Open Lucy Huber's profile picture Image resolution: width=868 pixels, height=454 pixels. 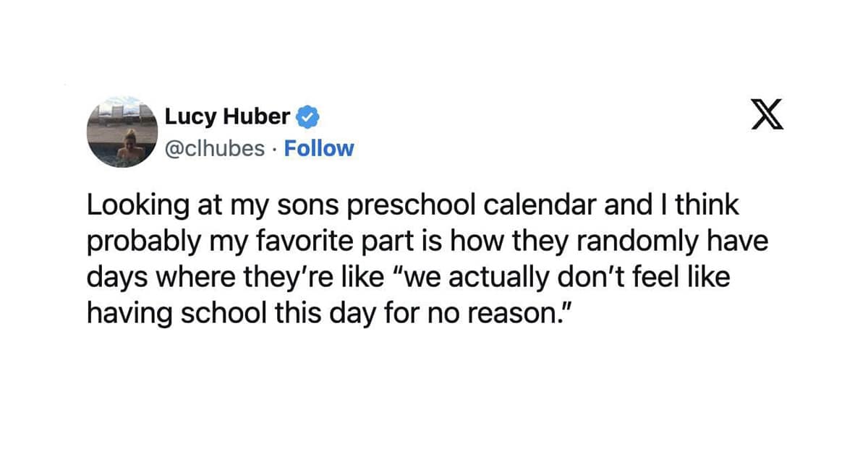[x=121, y=132]
